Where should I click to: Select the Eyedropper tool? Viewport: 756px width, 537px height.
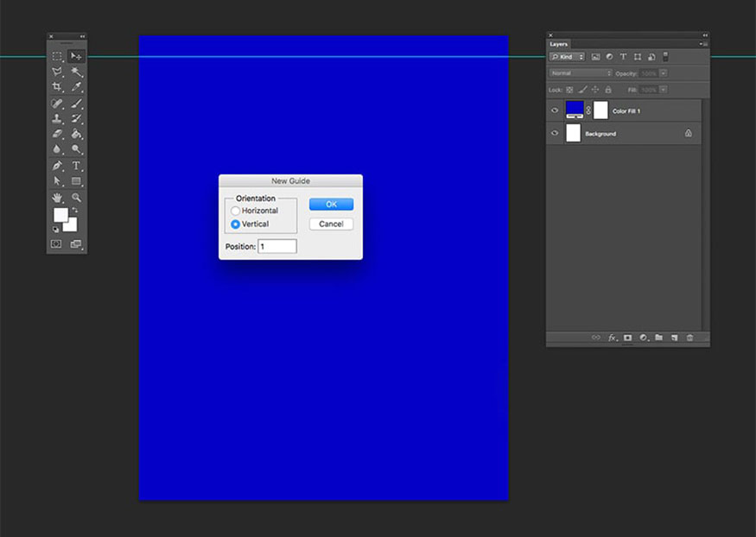point(76,86)
